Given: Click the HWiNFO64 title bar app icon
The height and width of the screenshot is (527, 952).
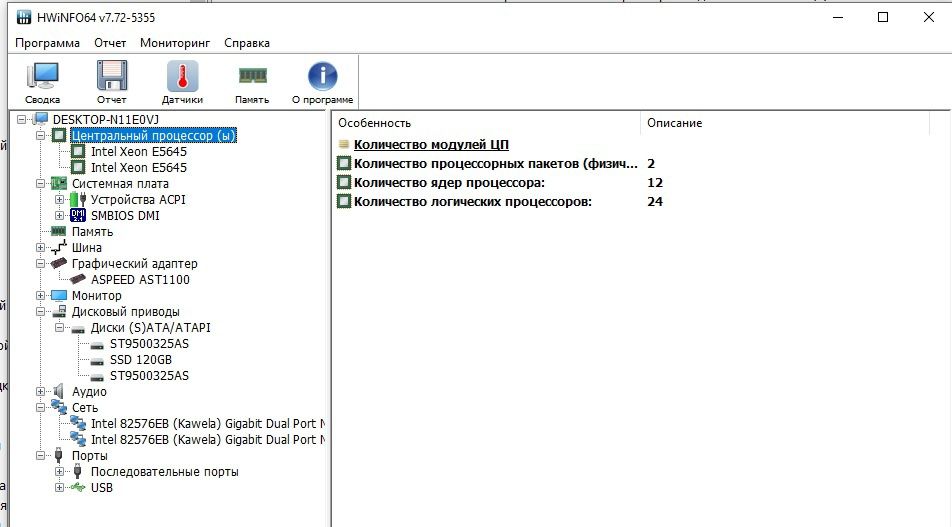Looking at the screenshot, I should click(x=24, y=17).
